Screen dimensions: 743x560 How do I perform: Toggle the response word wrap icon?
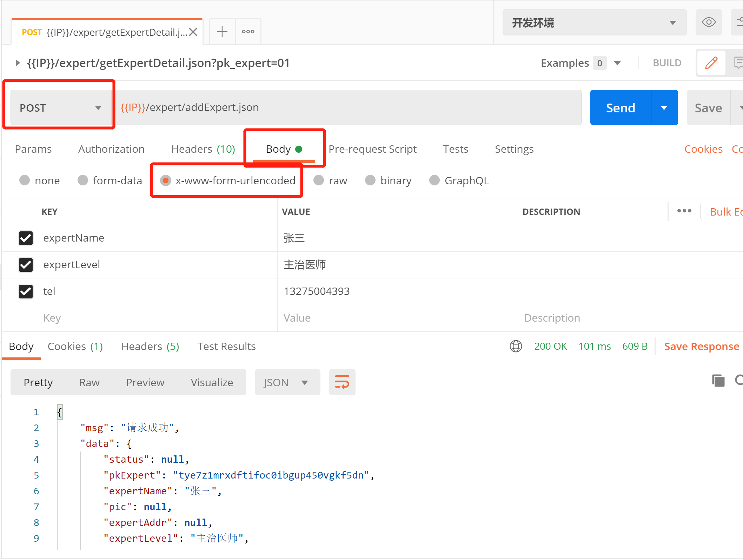pos(342,382)
